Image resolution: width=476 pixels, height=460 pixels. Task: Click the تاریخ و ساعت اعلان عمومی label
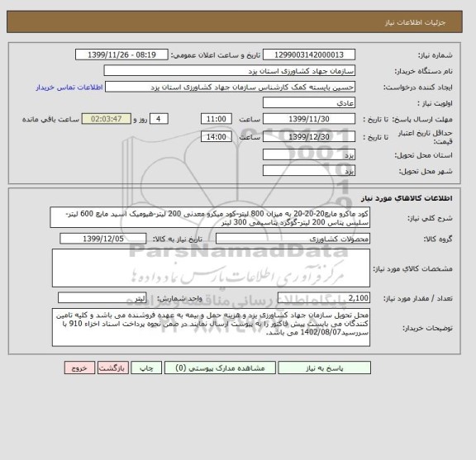click(216, 55)
